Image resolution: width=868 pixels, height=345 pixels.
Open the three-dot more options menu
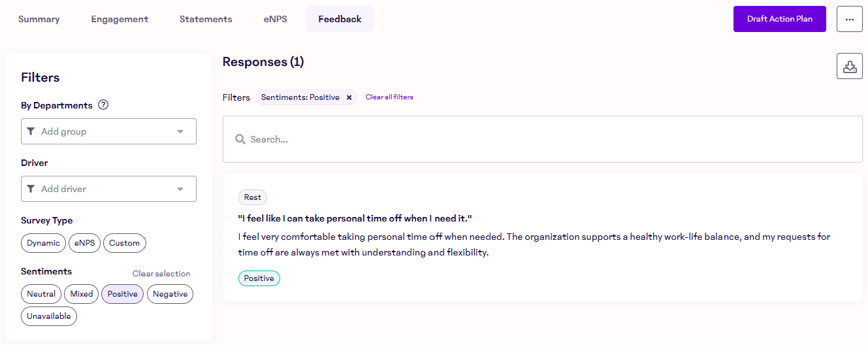849,19
